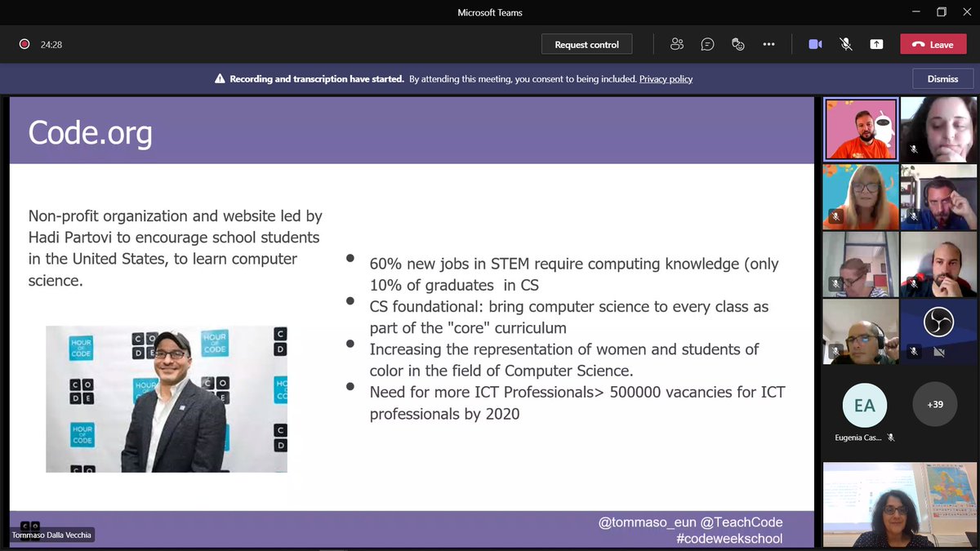Click the bullet about 60% new jobs in STEM
980x551 pixels.
point(574,273)
